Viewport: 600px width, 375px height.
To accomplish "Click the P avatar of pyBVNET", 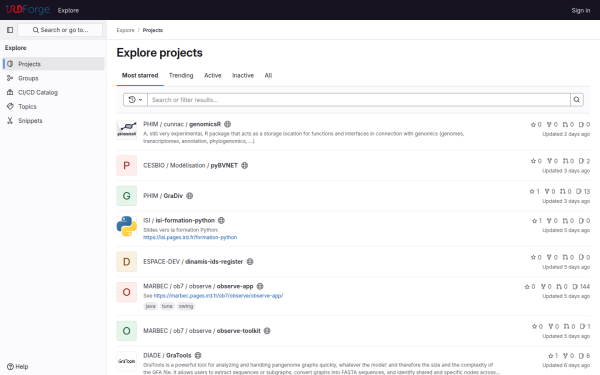I will pos(127,165).
